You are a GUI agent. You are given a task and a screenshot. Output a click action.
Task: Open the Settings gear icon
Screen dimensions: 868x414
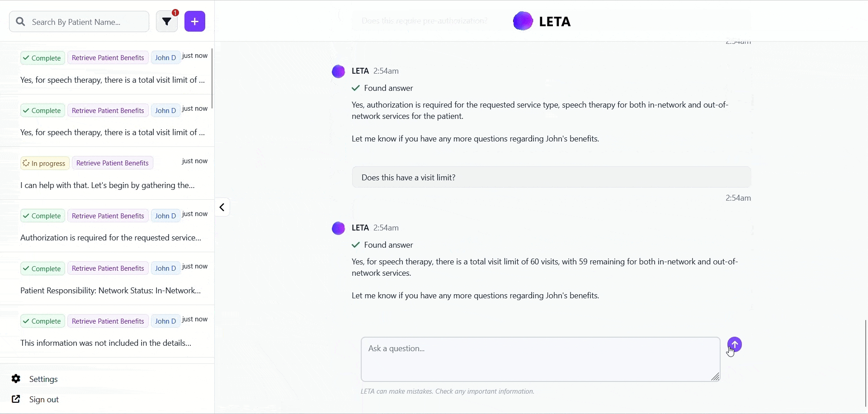point(16,379)
